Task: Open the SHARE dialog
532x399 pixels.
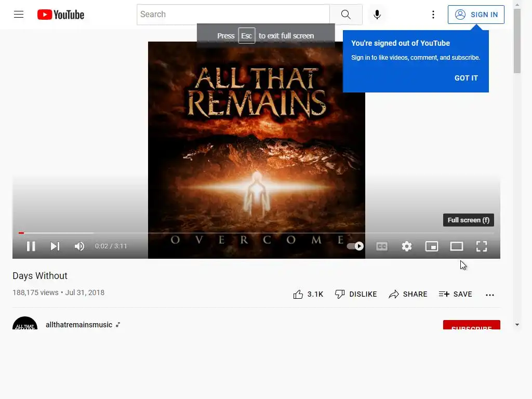Action: point(408,294)
